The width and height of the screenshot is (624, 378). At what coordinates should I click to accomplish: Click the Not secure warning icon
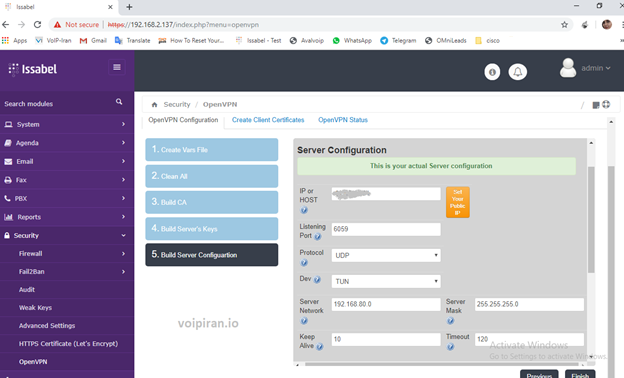pyautogui.click(x=58, y=25)
